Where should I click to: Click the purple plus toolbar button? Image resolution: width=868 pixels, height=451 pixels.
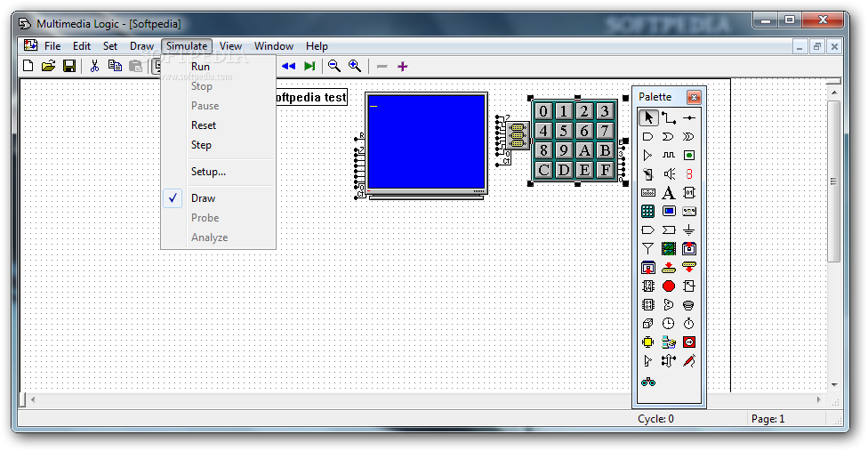click(403, 67)
